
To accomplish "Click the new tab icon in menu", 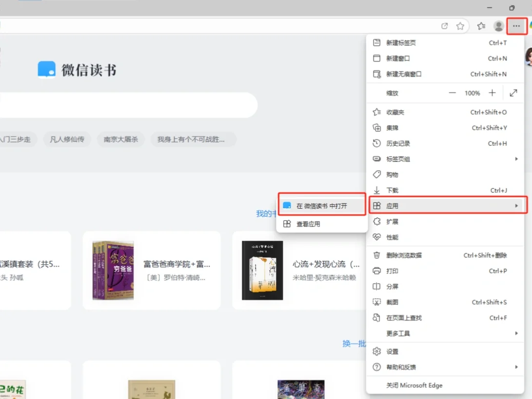I will point(376,43).
